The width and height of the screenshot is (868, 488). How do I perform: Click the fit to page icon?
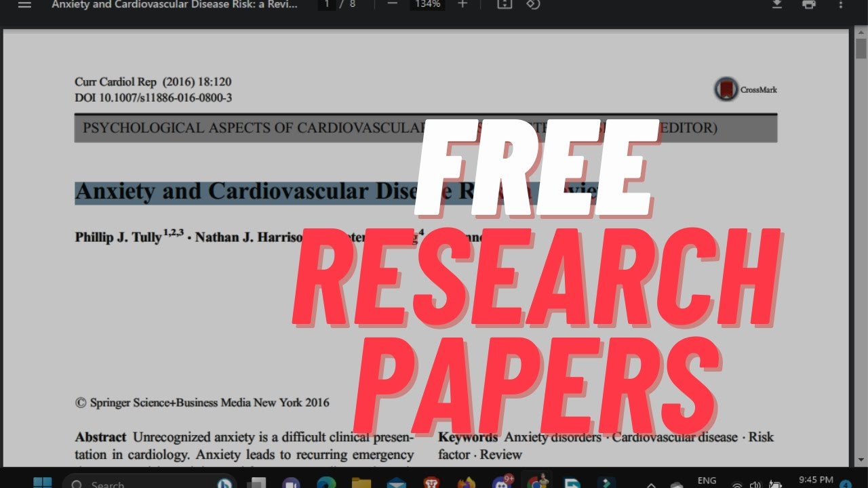point(505,4)
